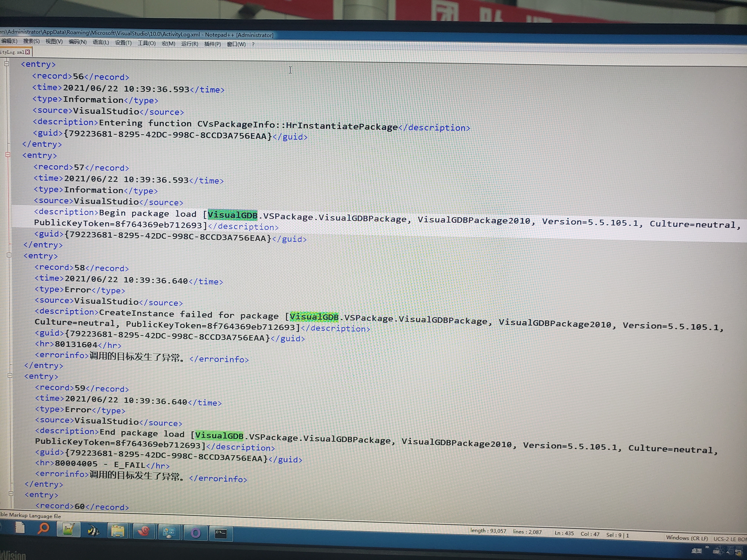The image size is (747, 560).
Task: Click the 'Sel : 9 | 1' status entry
Action: [x=617, y=535]
